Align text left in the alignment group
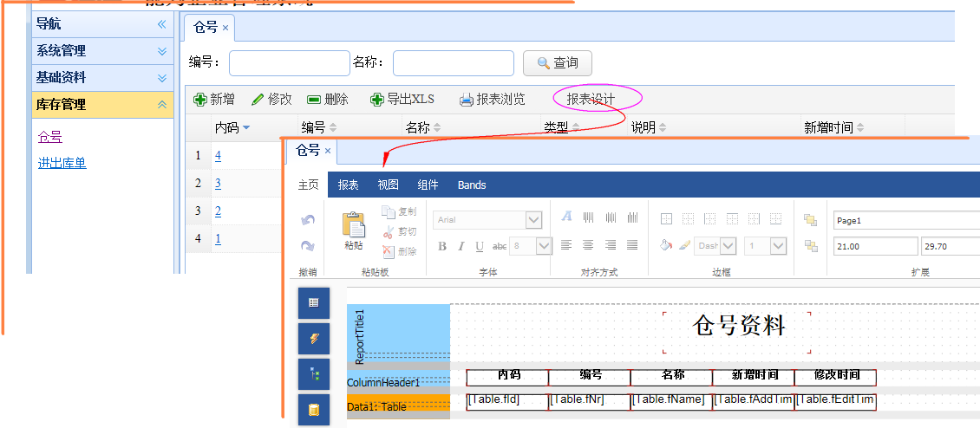The image size is (980, 428). coord(566,245)
